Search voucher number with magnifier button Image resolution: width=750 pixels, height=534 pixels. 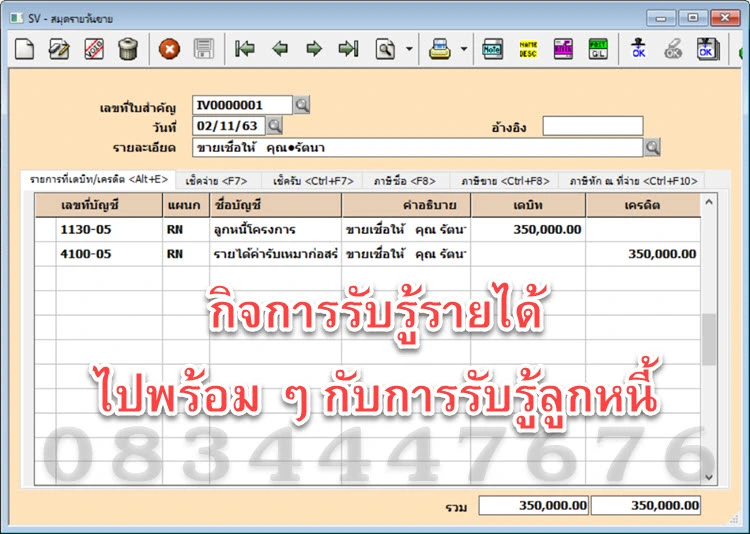pyautogui.click(x=302, y=105)
